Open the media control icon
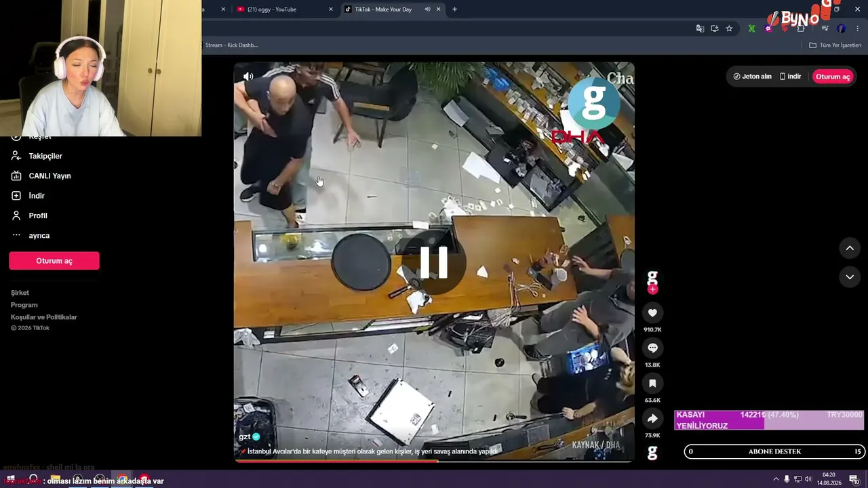 [x=825, y=28]
